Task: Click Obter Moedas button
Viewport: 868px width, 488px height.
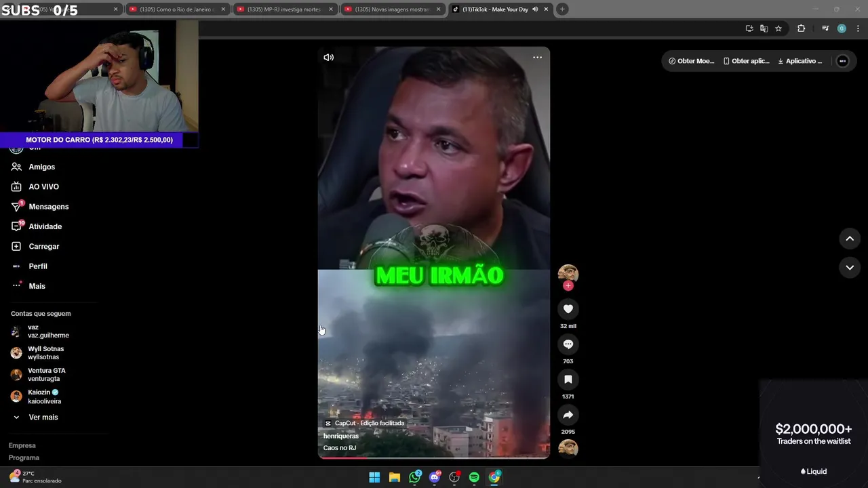Action: [691, 61]
